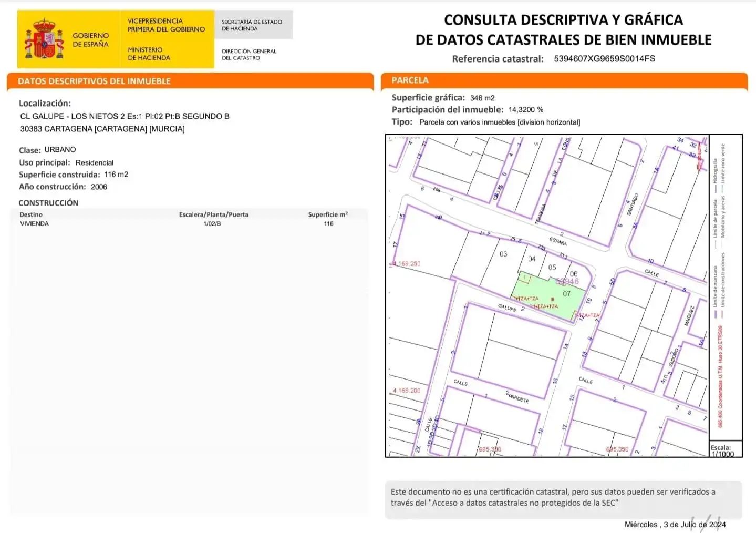The height and width of the screenshot is (533, 756).
Task: Click the 'Referencia catastral:' label
Action: pyautogui.click(x=498, y=59)
